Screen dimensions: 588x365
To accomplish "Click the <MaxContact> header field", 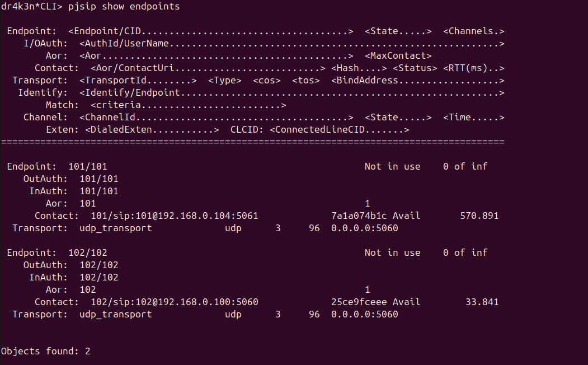I will 398,56.
